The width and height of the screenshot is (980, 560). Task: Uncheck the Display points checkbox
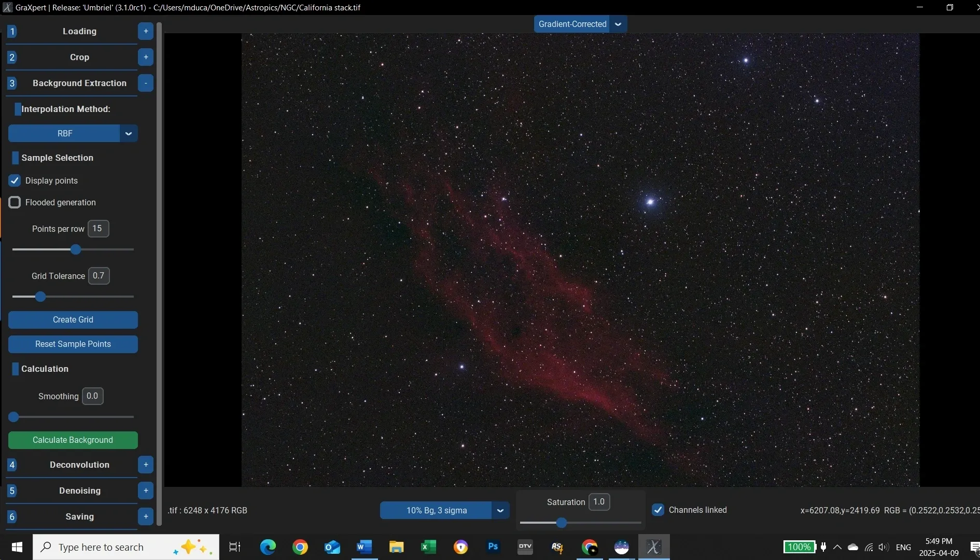coord(15,180)
